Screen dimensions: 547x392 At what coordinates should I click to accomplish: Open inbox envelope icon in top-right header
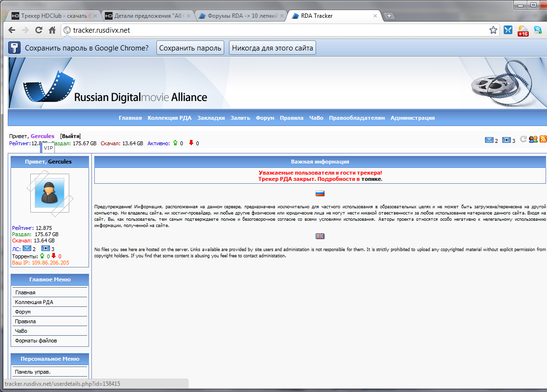[489, 140]
